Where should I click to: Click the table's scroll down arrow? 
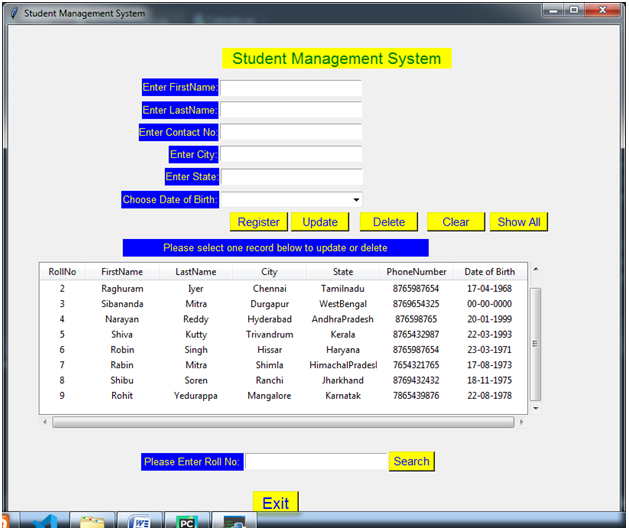pos(536,408)
